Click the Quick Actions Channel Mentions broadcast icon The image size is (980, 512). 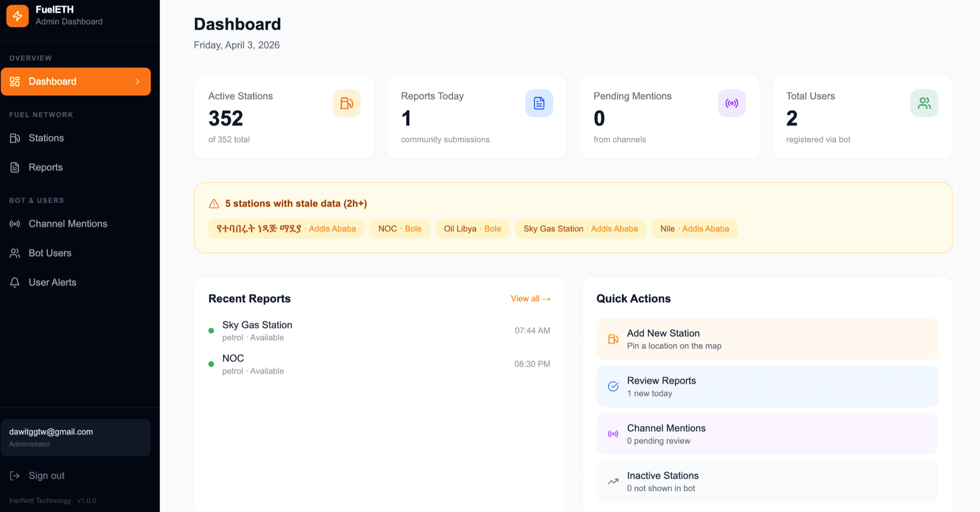[x=613, y=434]
